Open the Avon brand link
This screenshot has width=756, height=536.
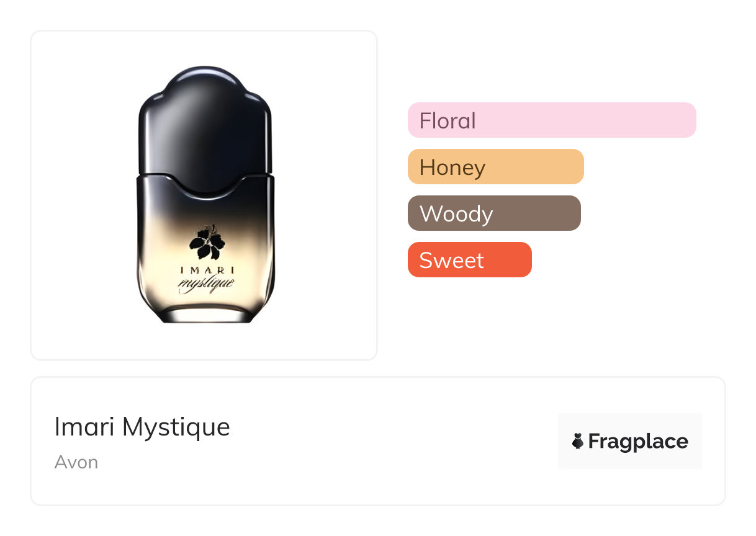[x=76, y=462]
